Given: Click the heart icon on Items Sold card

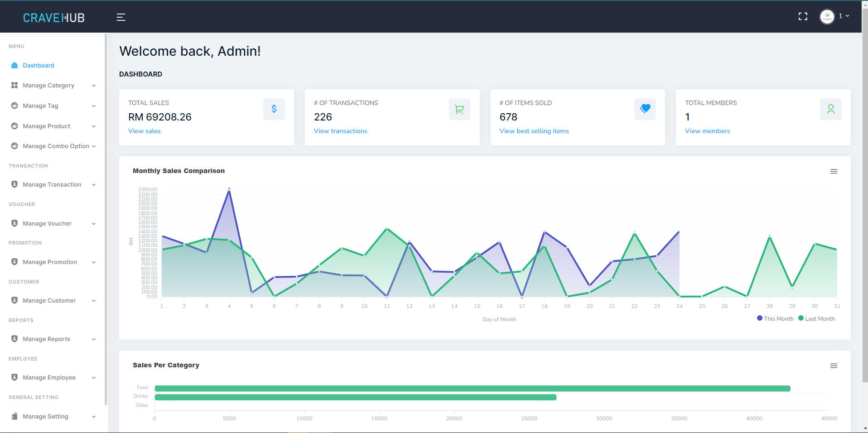Looking at the screenshot, I should coord(645,109).
